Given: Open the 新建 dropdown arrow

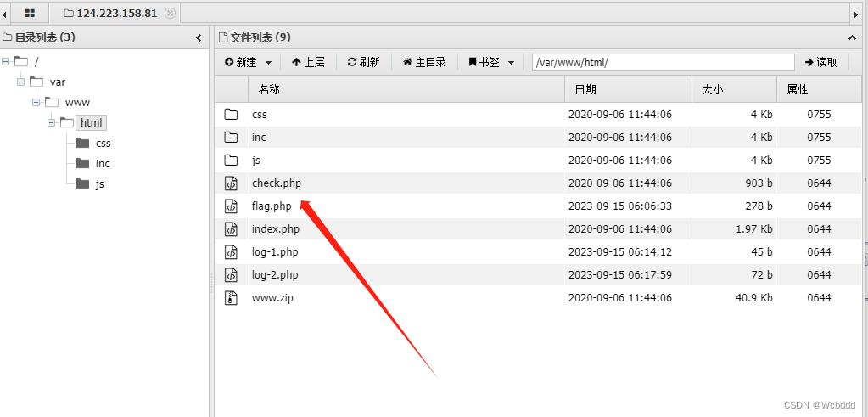Looking at the screenshot, I should 268,63.
